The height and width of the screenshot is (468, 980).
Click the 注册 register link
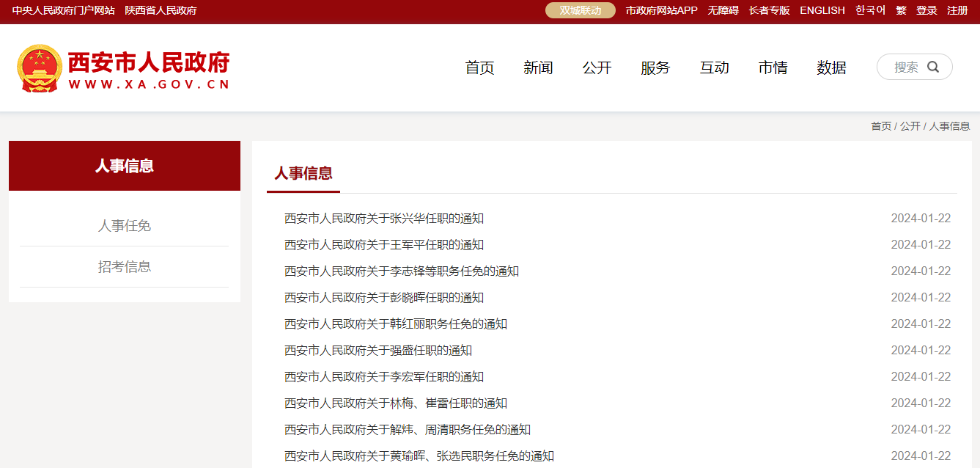click(957, 10)
